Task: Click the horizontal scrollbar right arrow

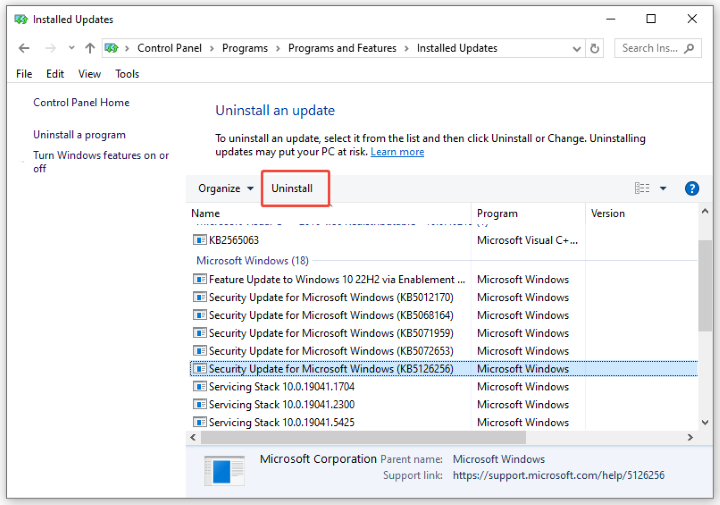Action: coord(690,438)
